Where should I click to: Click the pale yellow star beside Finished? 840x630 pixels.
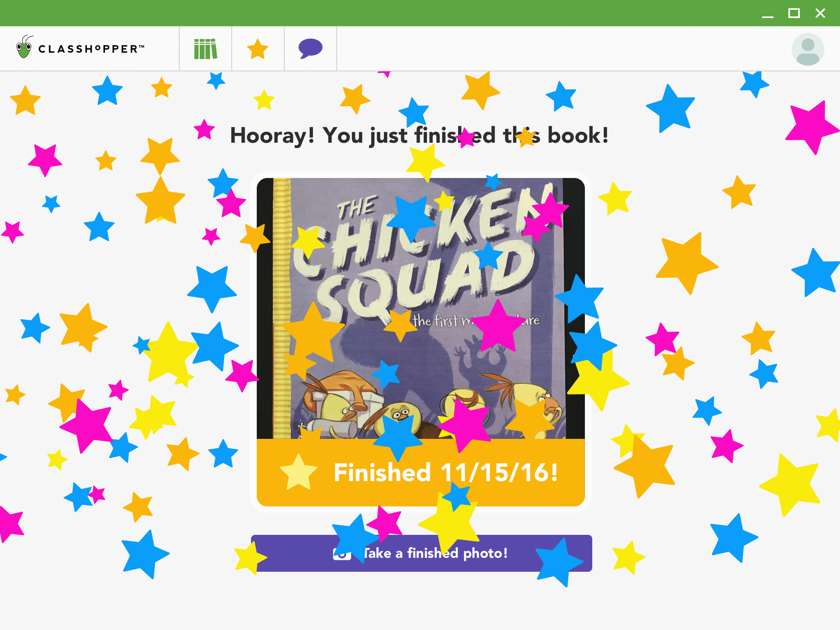click(x=299, y=472)
